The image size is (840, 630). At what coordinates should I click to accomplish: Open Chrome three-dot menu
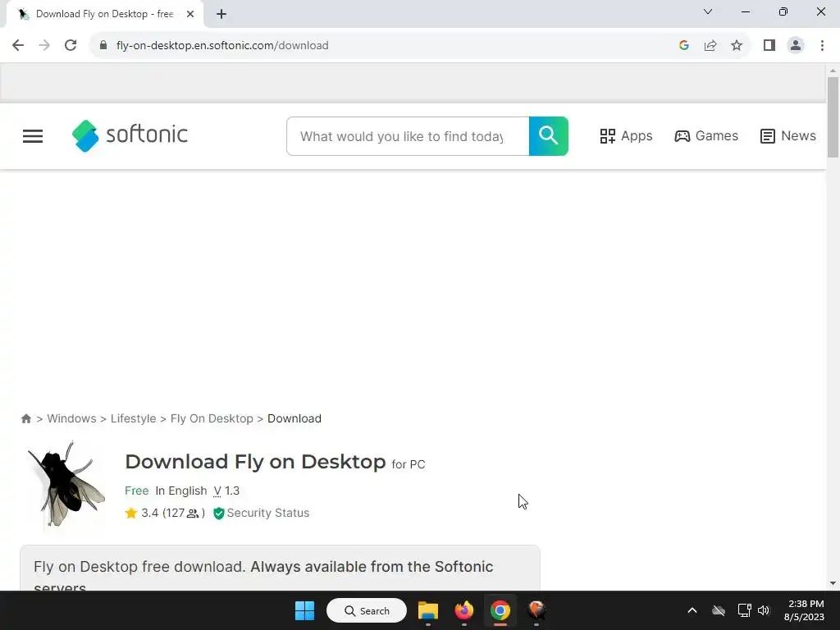pyautogui.click(x=822, y=46)
